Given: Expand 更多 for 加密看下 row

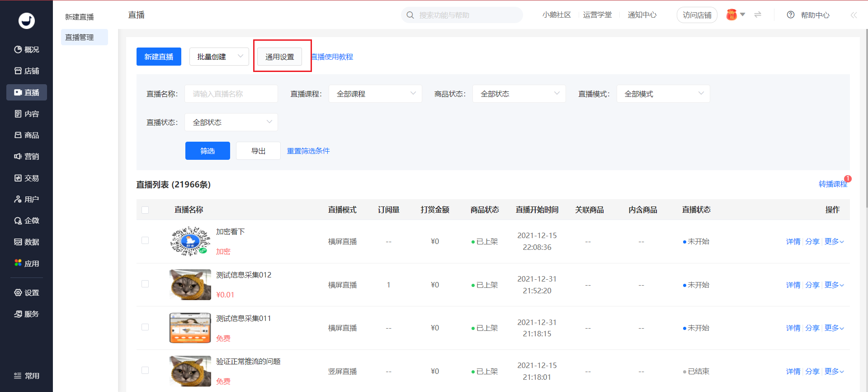Looking at the screenshot, I should pyautogui.click(x=834, y=241).
